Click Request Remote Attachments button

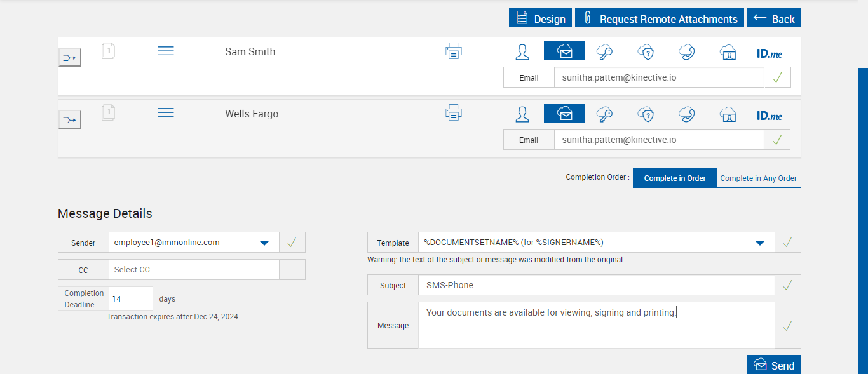pyautogui.click(x=660, y=18)
